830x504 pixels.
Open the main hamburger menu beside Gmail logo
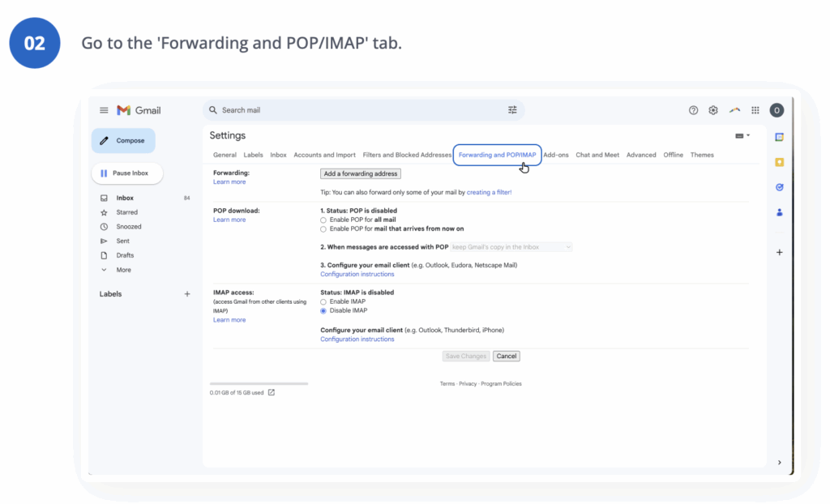tap(104, 109)
